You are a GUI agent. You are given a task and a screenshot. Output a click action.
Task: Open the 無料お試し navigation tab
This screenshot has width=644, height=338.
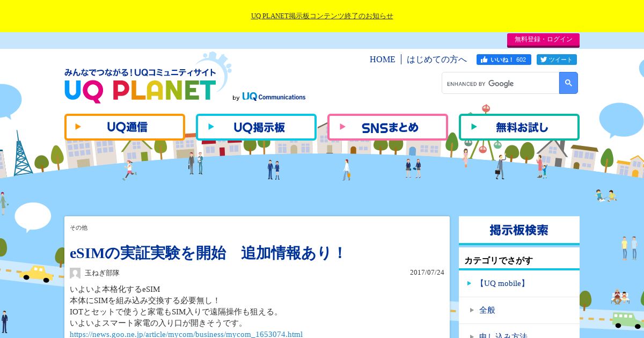[519, 127]
